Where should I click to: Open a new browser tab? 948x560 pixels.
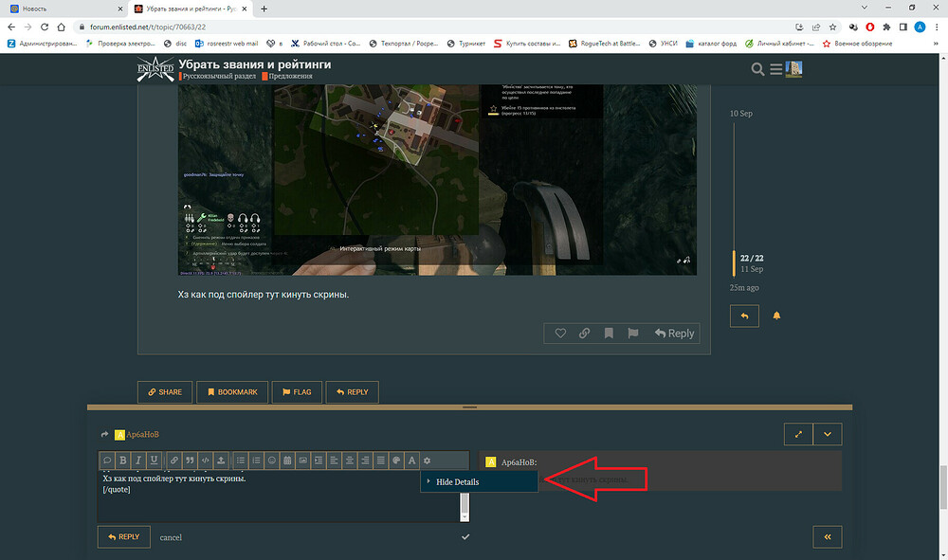click(x=264, y=9)
